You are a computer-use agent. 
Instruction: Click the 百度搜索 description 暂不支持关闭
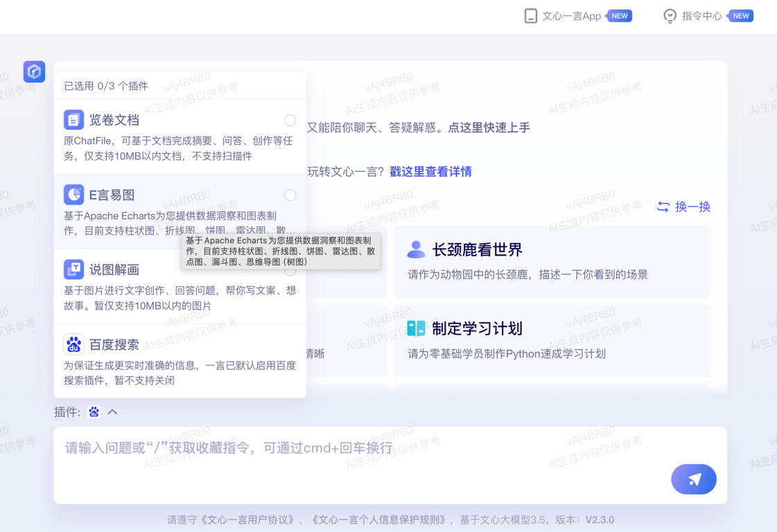point(180,373)
